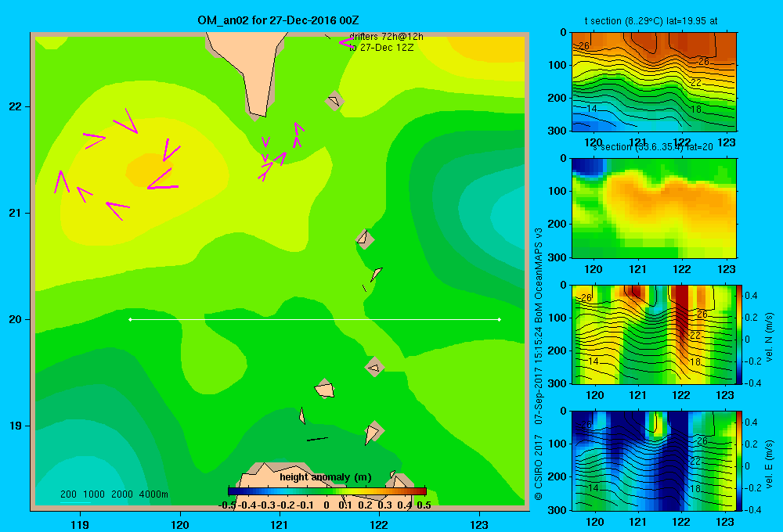
Task: Click the '4000m' bathymetry depth legend entry
Action: (153, 494)
